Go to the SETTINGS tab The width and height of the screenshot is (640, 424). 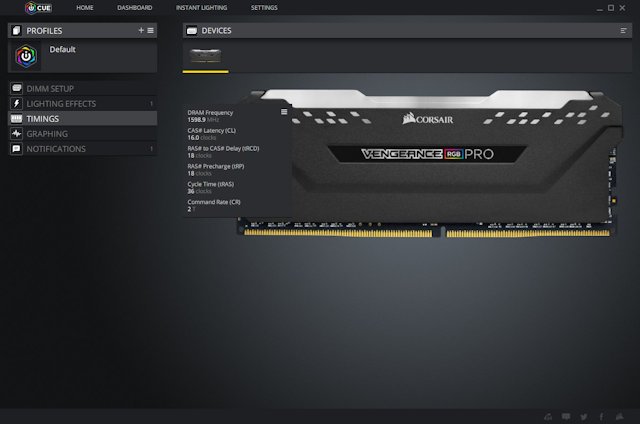click(264, 8)
